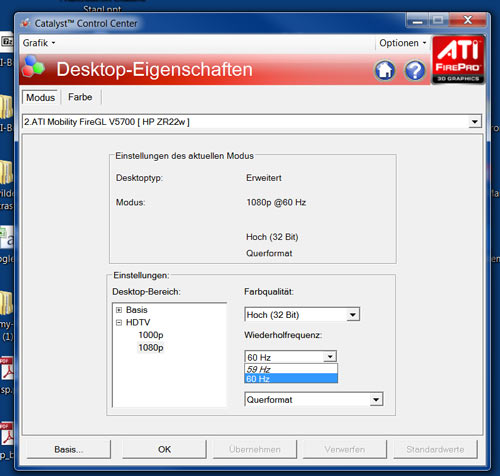Click the 'Erweitert' desktop type value
This screenshot has width=500, height=476.
click(x=264, y=178)
